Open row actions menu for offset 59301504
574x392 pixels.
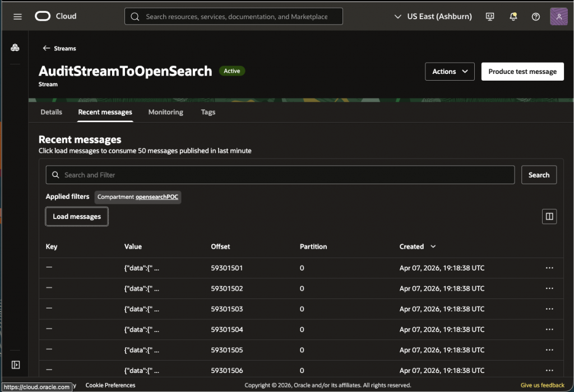pos(549,330)
